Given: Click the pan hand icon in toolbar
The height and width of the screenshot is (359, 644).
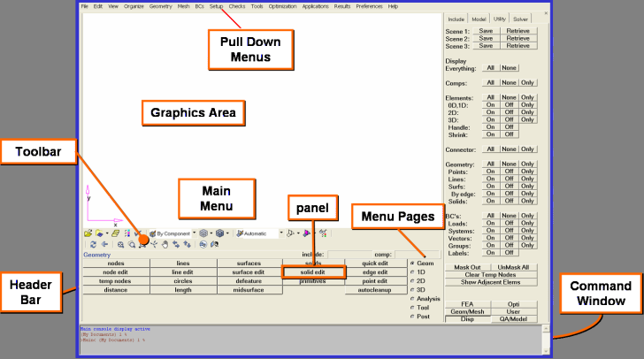Looking at the screenshot, I should coord(165,243).
